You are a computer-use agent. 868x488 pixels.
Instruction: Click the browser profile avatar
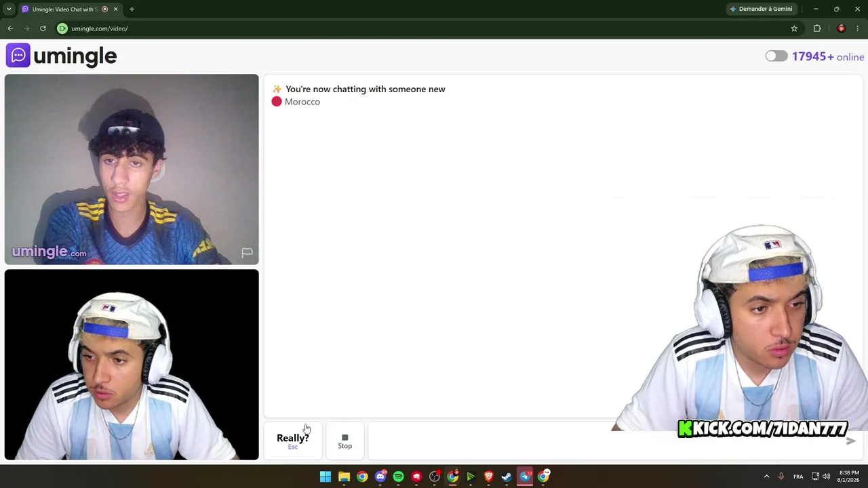click(842, 28)
